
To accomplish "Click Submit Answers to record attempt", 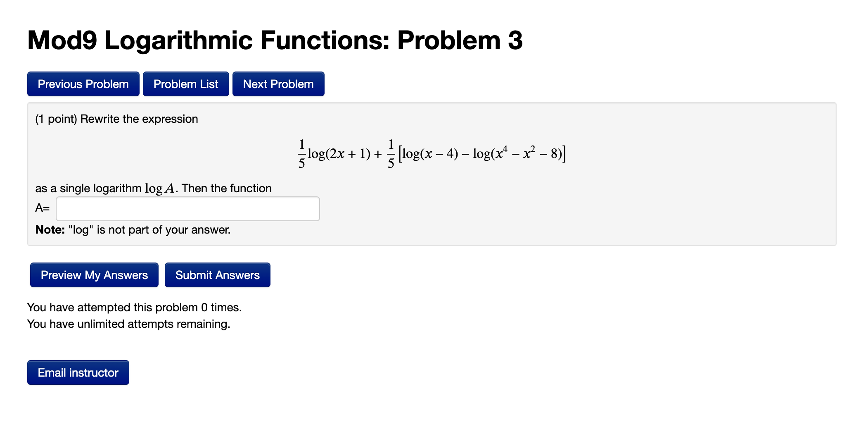I will pos(217,275).
